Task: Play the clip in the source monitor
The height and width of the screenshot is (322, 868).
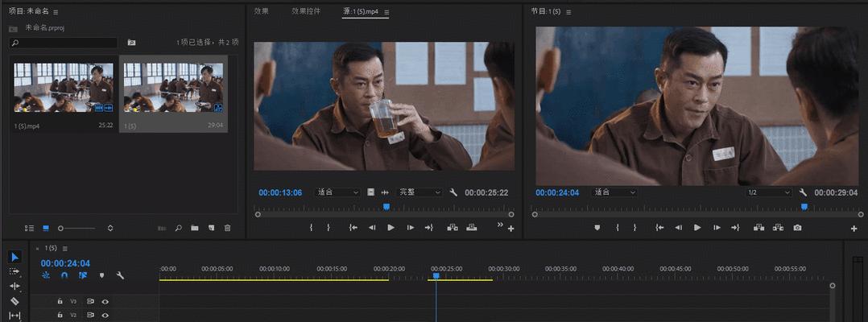Action: point(391,227)
